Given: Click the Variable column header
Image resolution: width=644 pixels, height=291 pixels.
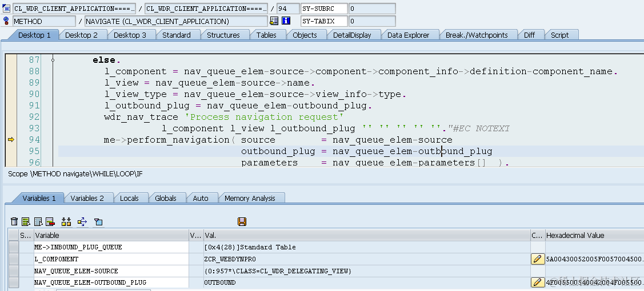Looking at the screenshot, I should [x=111, y=235].
